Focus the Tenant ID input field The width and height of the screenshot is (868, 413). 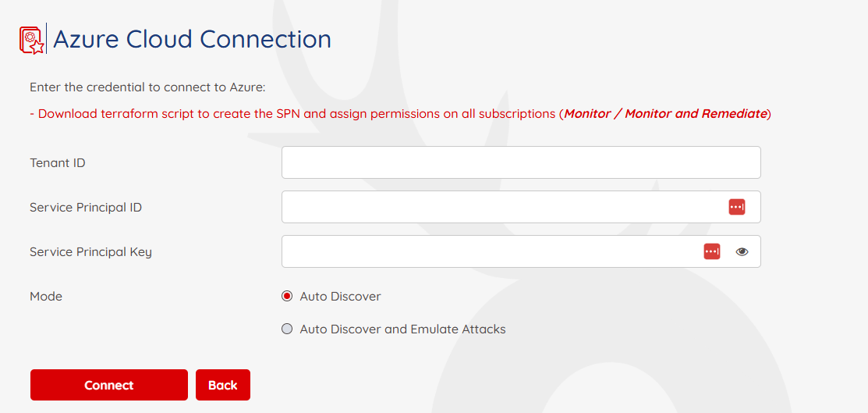coord(521,162)
